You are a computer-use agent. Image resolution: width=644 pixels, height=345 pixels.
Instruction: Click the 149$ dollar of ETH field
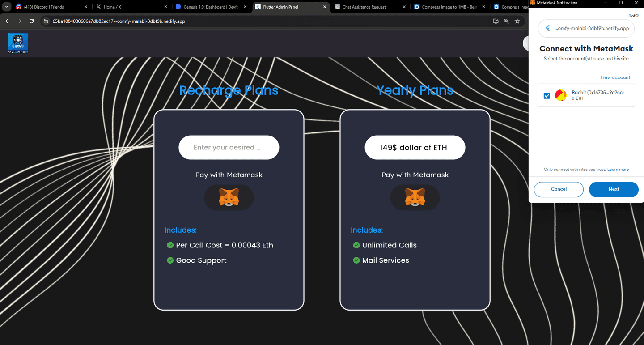click(415, 147)
